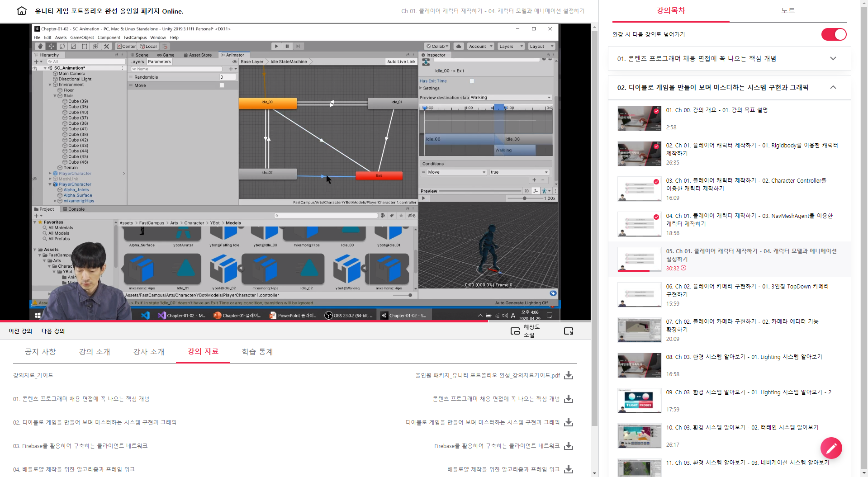The height and width of the screenshot is (477, 868).
Task: Open the floating pencil note button
Action: click(831, 448)
